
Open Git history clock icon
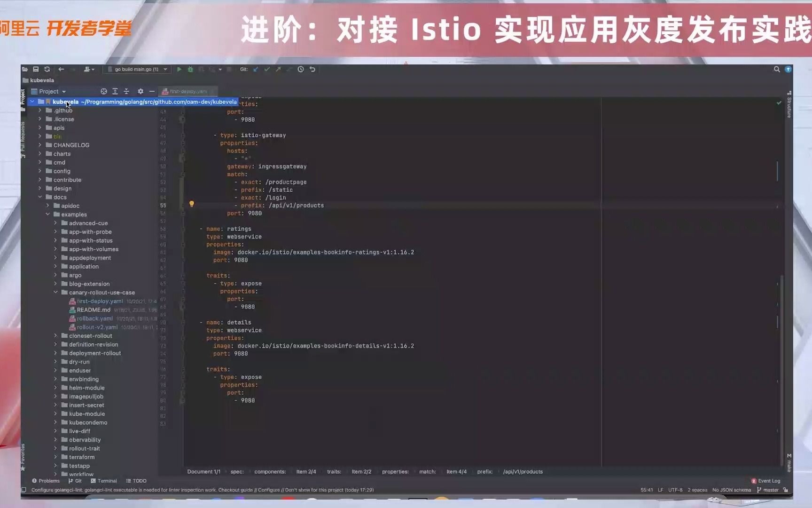click(301, 69)
